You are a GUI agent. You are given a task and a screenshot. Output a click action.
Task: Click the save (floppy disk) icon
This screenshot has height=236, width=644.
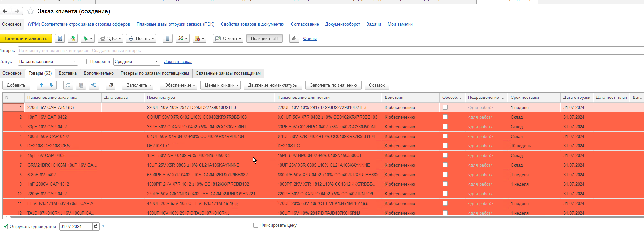pyautogui.click(x=60, y=39)
